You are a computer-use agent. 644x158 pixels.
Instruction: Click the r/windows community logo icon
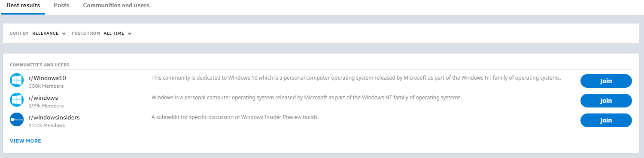tap(17, 100)
